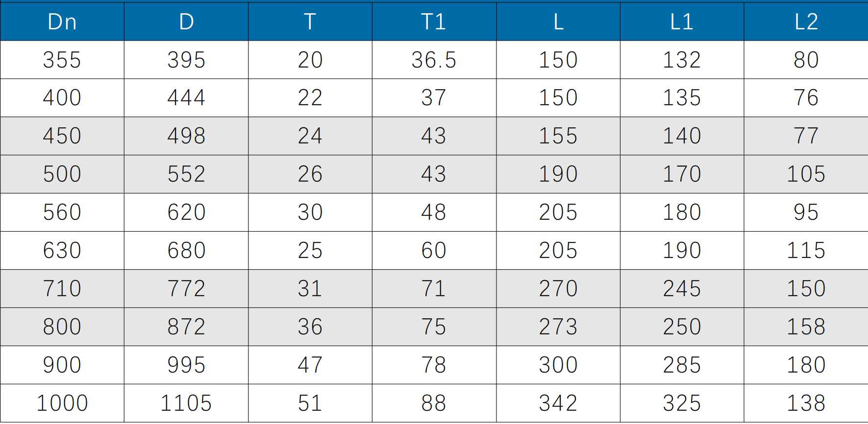The image size is (868, 424).
Task: Select the D value 1105
Action: click(186, 403)
